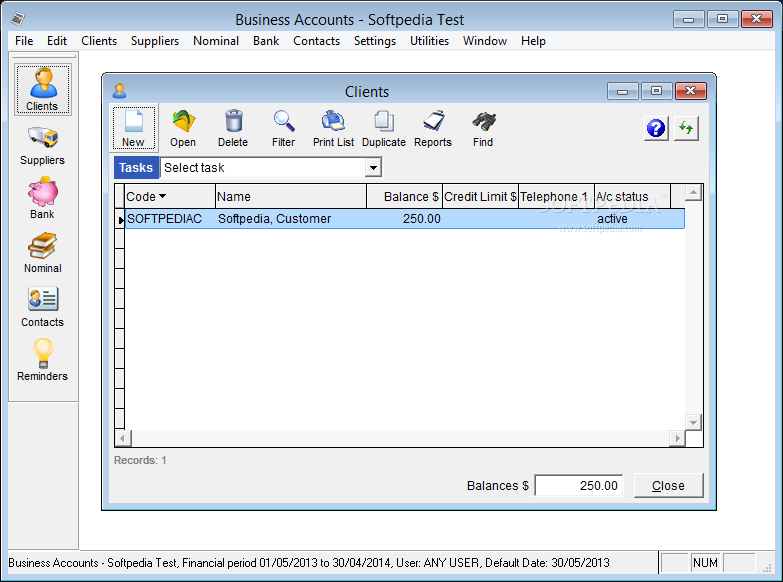Minimize the Business Accounts main window
The image size is (783, 582).
[689, 19]
